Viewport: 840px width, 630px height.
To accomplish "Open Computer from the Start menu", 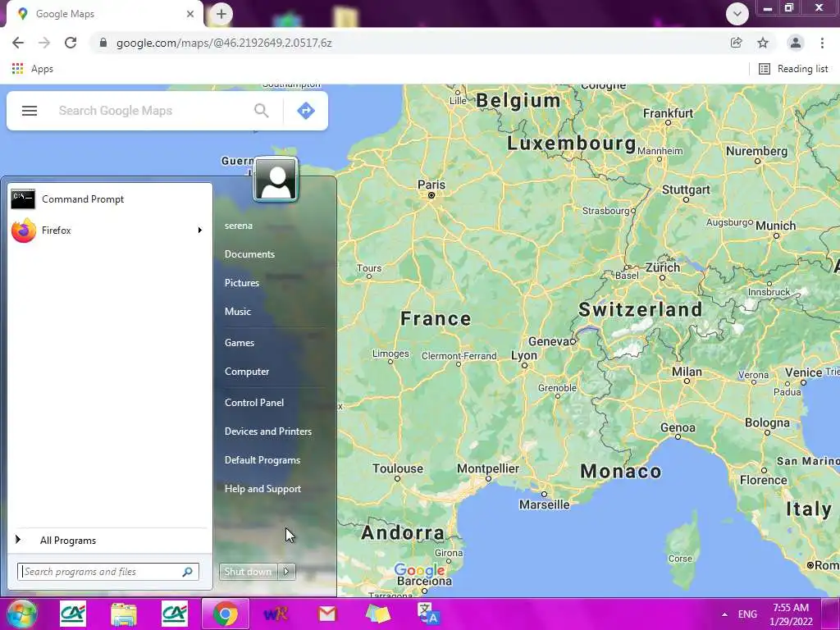I will (247, 372).
